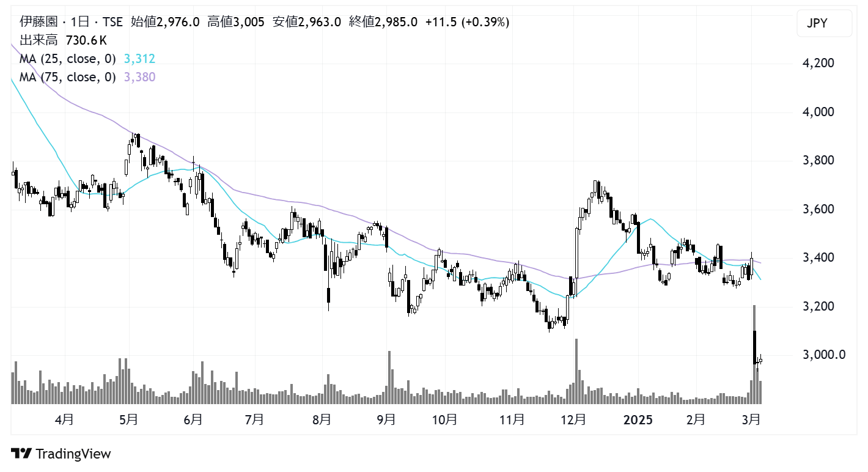Select the 伊藤園 symbol title text

coord(39,22)
